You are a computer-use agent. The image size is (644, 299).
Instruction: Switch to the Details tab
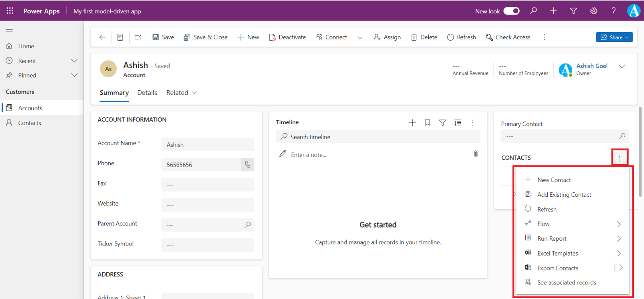pos(147,93)
